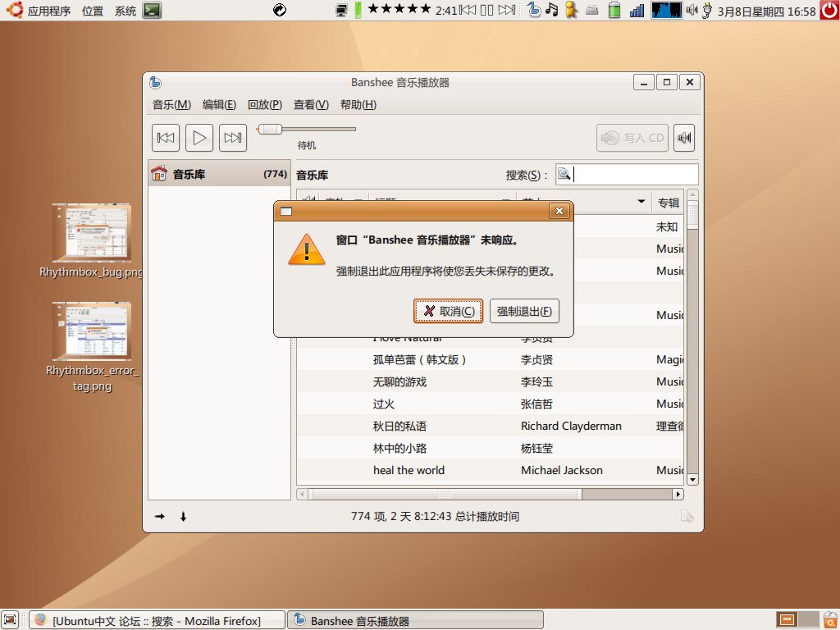Click the power plug icon on panel
The image size is (840, 630).
(707, 10)
